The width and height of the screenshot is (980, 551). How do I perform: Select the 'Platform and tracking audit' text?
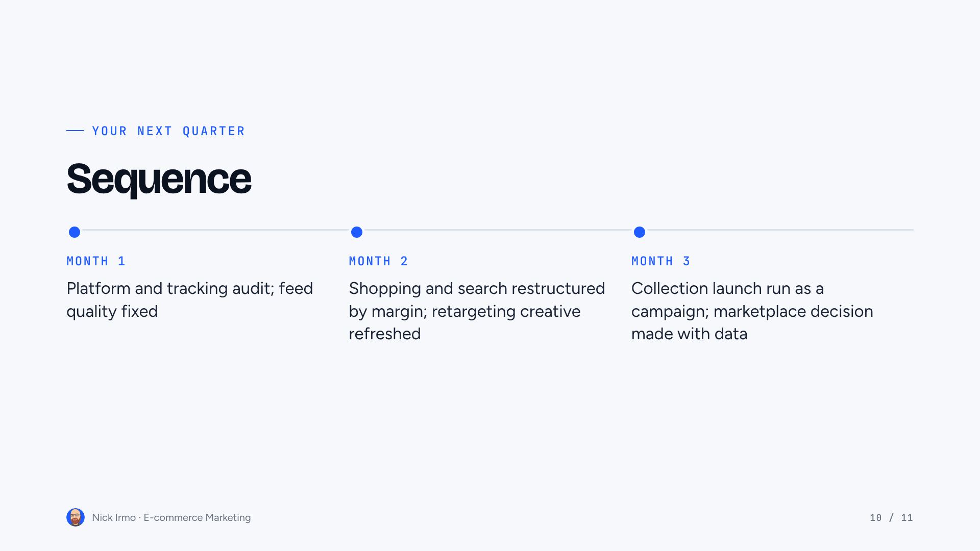[190, 300]
